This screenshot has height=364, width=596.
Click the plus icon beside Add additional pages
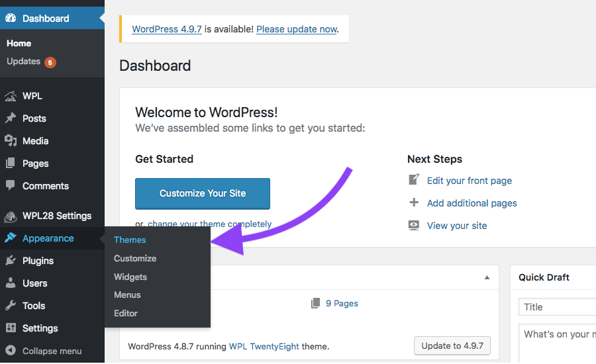coord(414,203)
